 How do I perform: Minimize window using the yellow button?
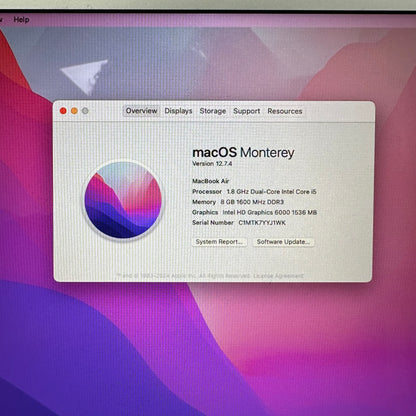pos(74,111)
